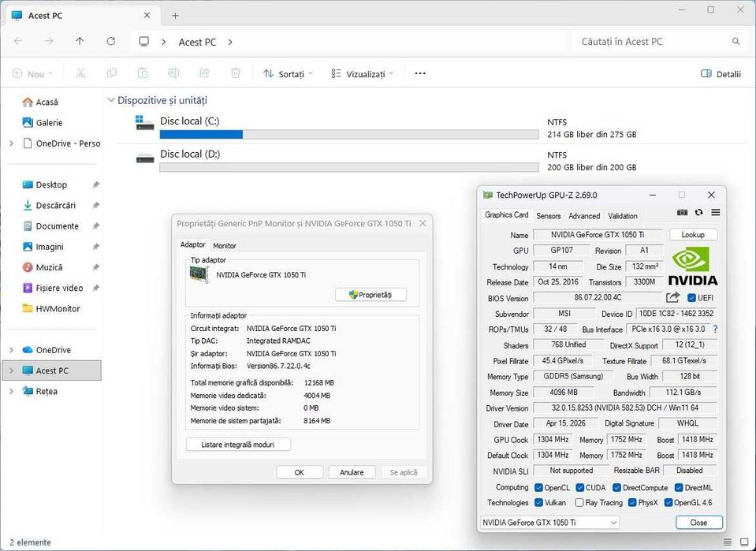
Task: Open the Sortați dropdown
Action: coord(289,74)
